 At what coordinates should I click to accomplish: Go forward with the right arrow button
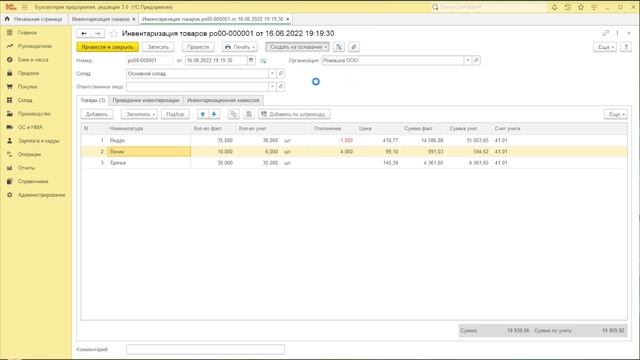pyautogui.click(x=98, y=33)
